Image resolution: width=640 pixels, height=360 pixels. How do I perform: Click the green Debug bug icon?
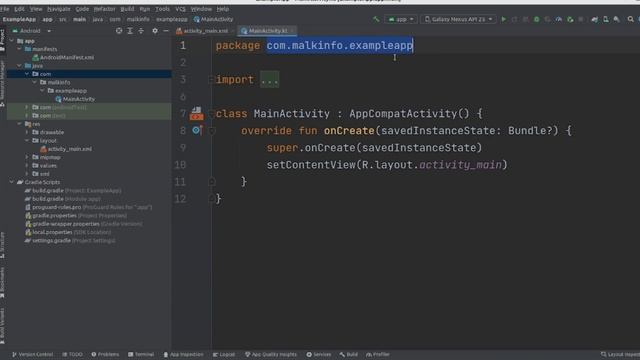[x=536, y=19]
